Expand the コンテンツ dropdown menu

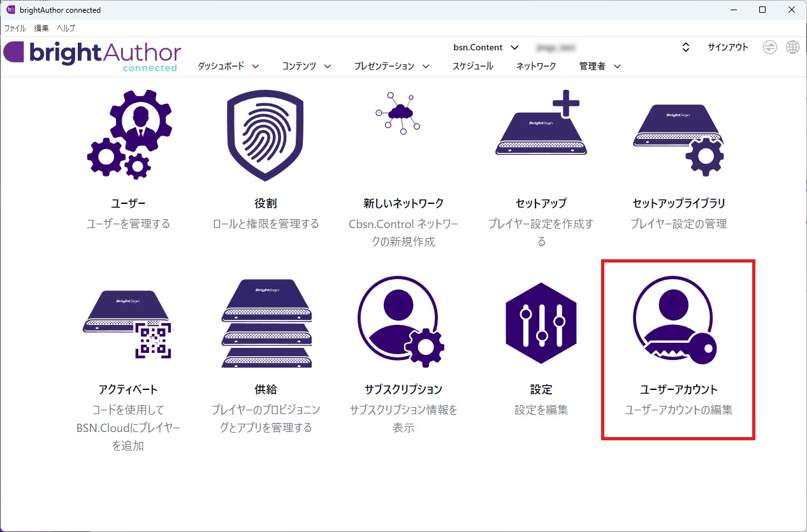pyautogui.click(x=307, y=66)
